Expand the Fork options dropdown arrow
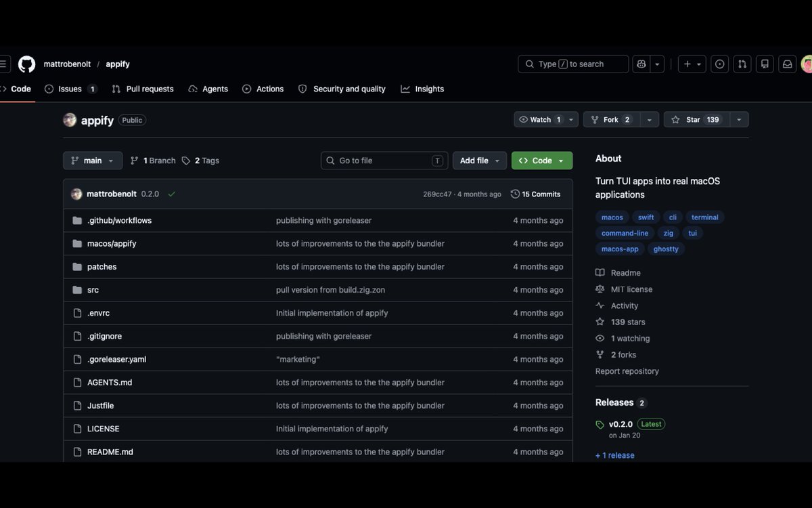 pyautogui.click(x=649, y=119)
